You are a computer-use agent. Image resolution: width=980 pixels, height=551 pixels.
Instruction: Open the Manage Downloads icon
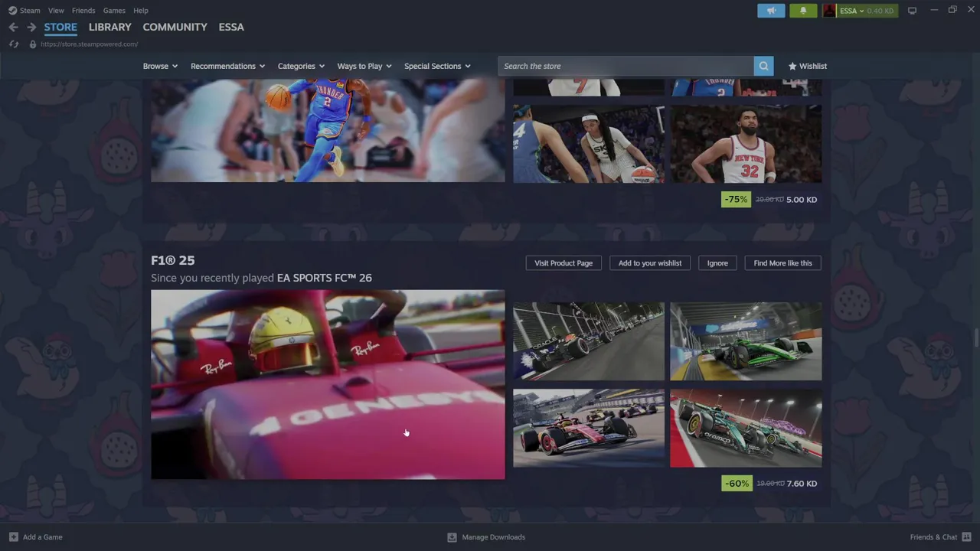452,537
